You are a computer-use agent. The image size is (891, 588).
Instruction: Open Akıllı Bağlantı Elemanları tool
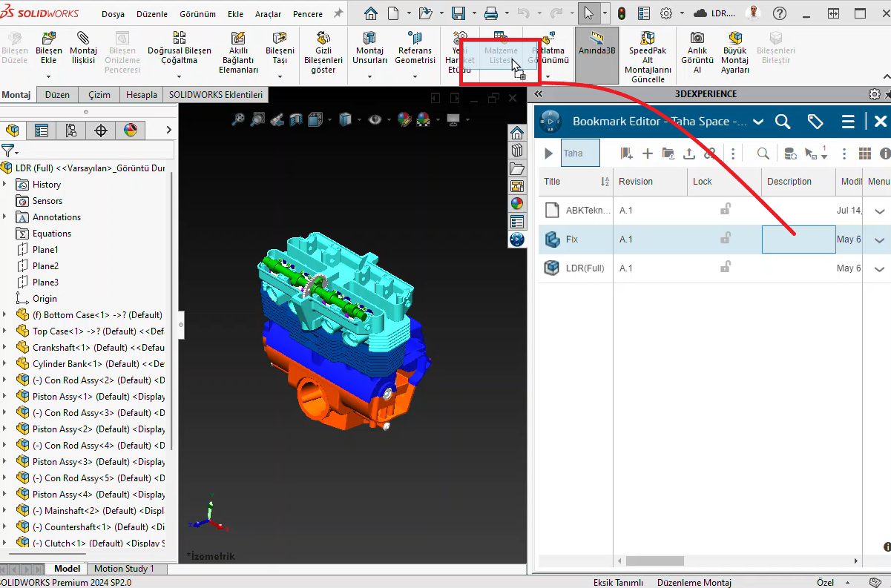(237, 39)
